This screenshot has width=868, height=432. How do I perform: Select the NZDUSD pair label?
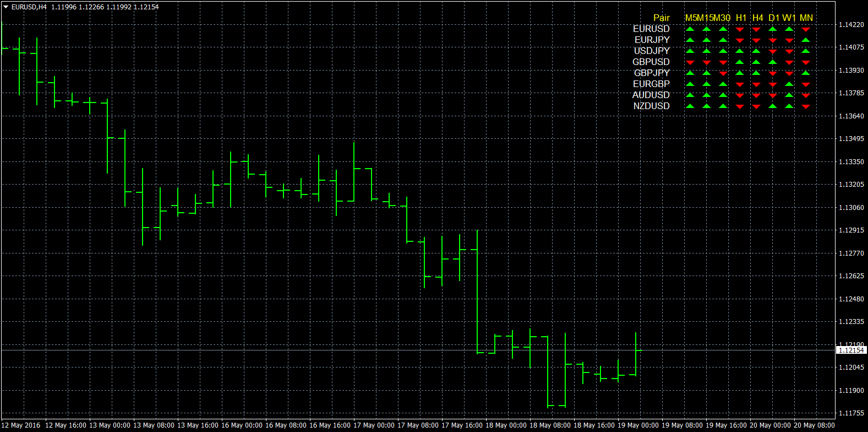(x=652, y=106)
